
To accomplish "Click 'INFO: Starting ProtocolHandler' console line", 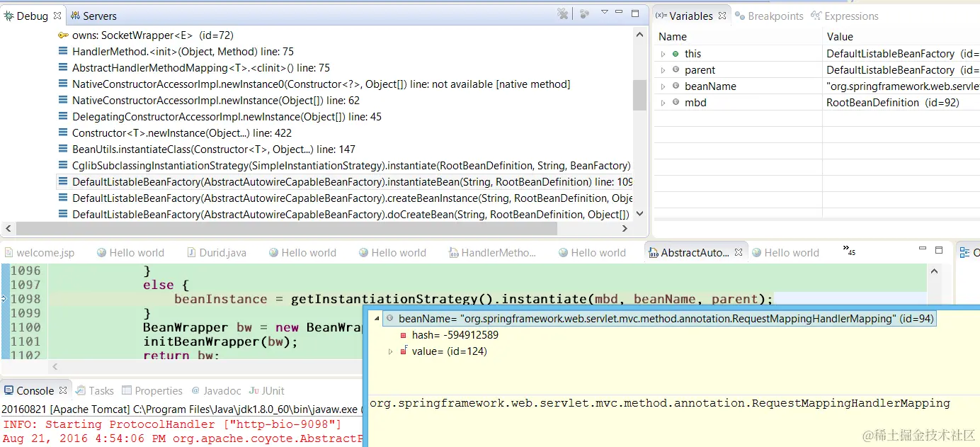I will tap(172, 424).
